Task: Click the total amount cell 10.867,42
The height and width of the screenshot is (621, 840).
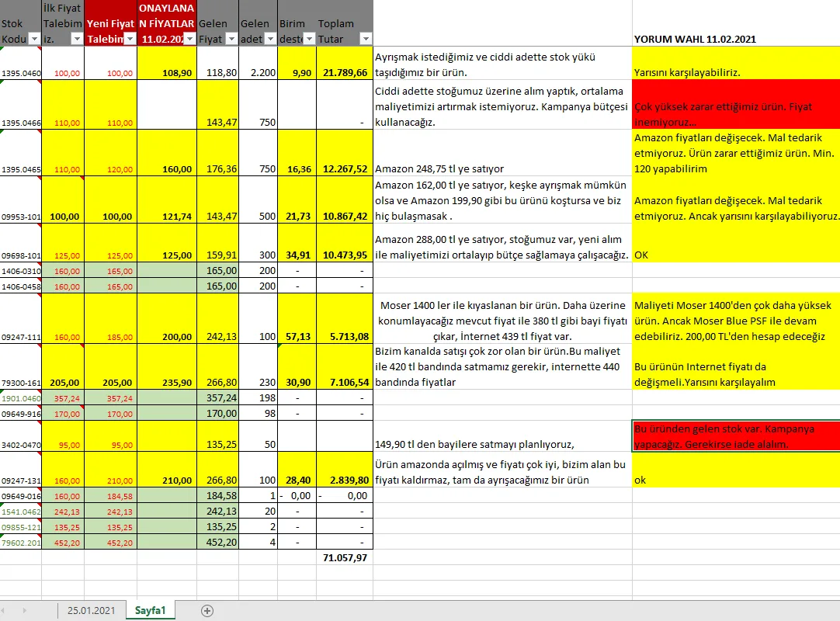Action: coord(345,199)
